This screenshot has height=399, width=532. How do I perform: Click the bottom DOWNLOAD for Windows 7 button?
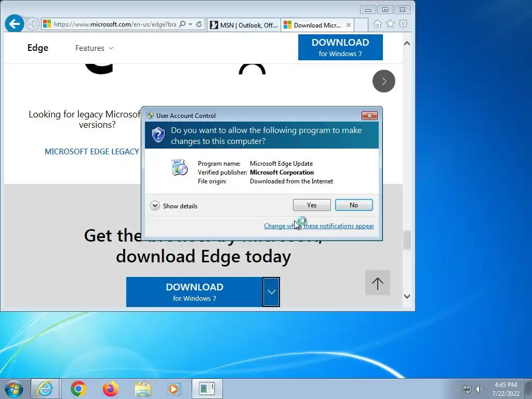click(194, 292)
